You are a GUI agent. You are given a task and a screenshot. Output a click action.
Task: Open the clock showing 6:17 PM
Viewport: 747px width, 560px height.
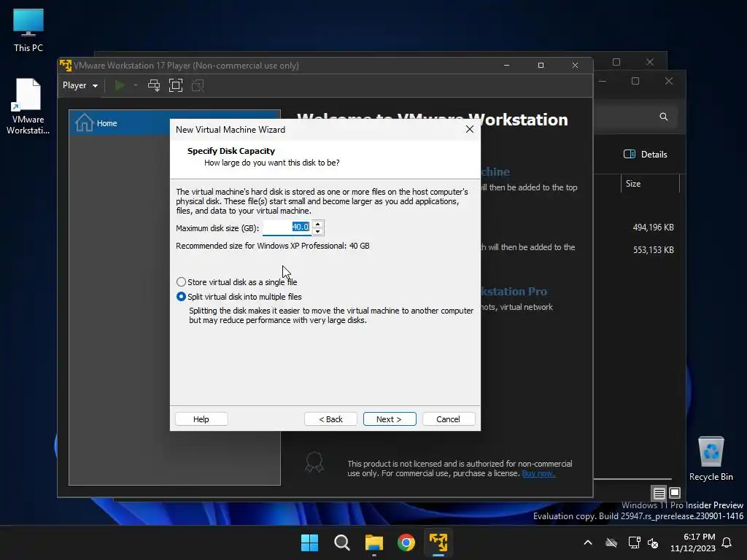tap(693, 542)
